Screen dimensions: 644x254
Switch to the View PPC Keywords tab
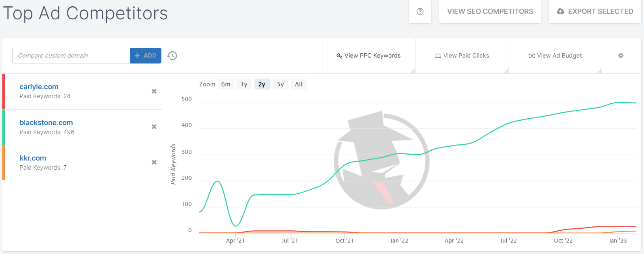[x=369, y=56]
